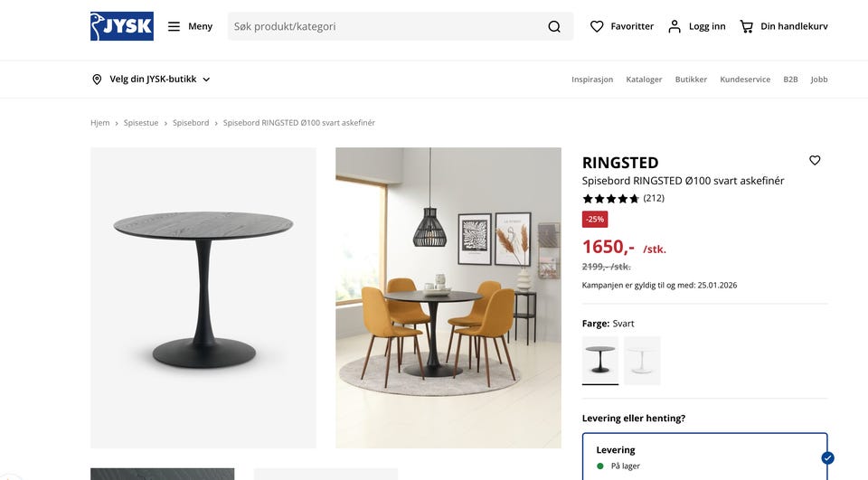Open the Din handlekurv cart icon
The height and width of the screenshot is (480, 868).
(746, 26)
